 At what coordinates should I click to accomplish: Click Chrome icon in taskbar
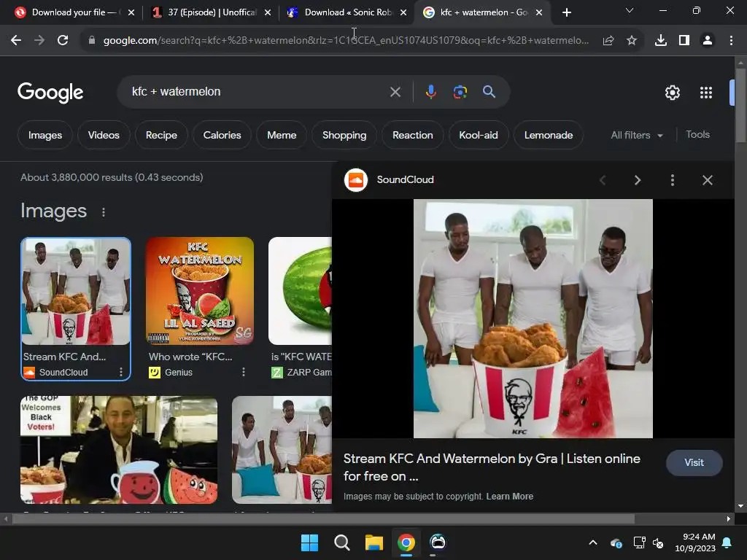[x=406, y=542]
